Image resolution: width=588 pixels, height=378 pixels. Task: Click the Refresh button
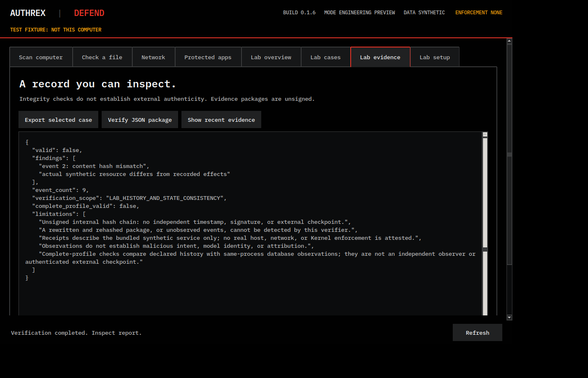click(x=478, y=333)
